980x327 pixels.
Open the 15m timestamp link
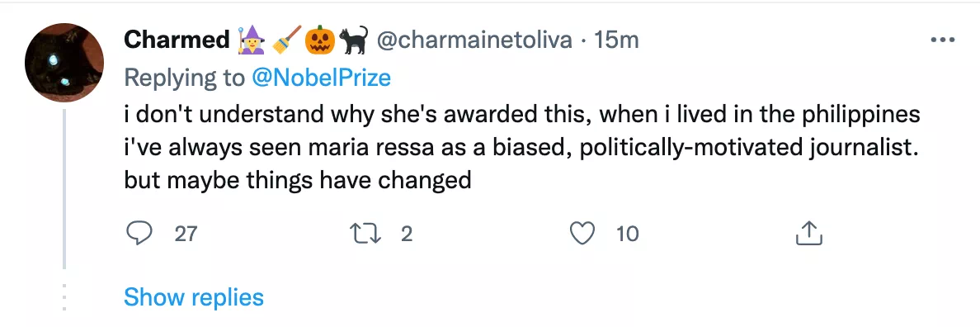(x=616, y=40)
